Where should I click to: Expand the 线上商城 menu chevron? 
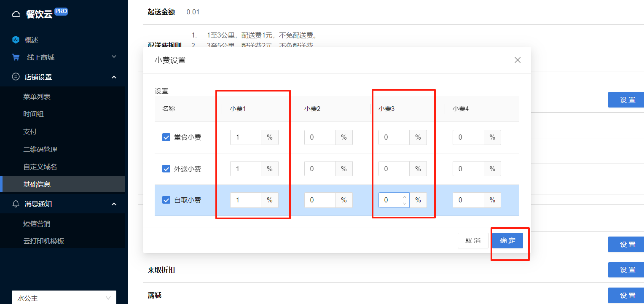[x=114, y=57]
